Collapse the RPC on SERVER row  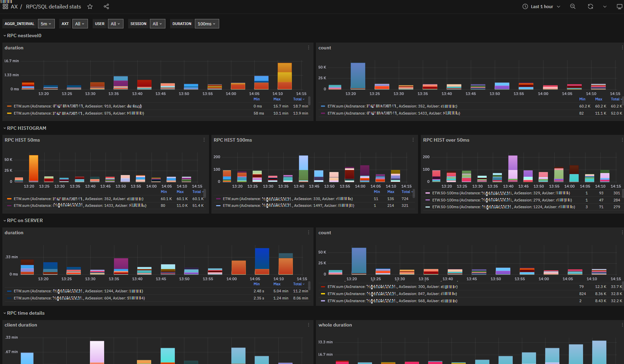pyautogui.click(x=23, y=220)
